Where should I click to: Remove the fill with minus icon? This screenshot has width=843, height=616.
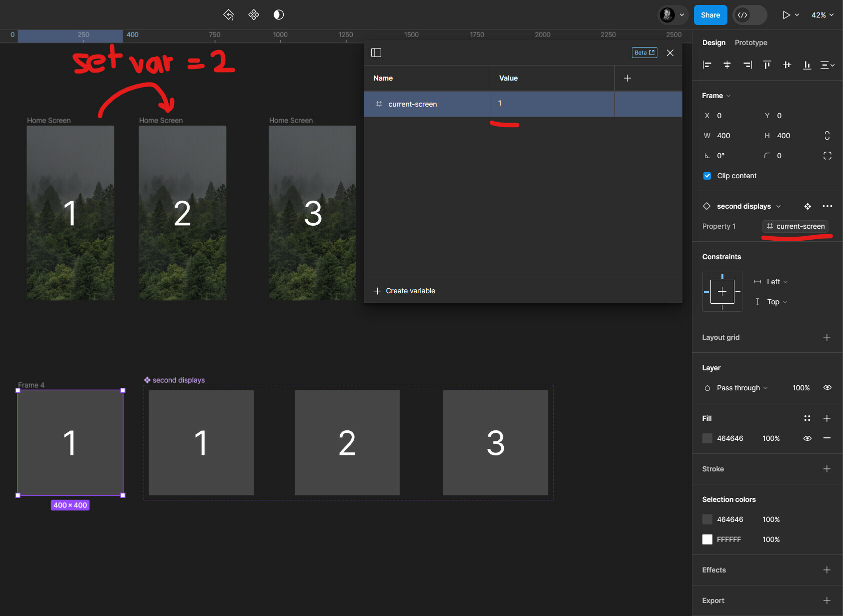(827, 438)
